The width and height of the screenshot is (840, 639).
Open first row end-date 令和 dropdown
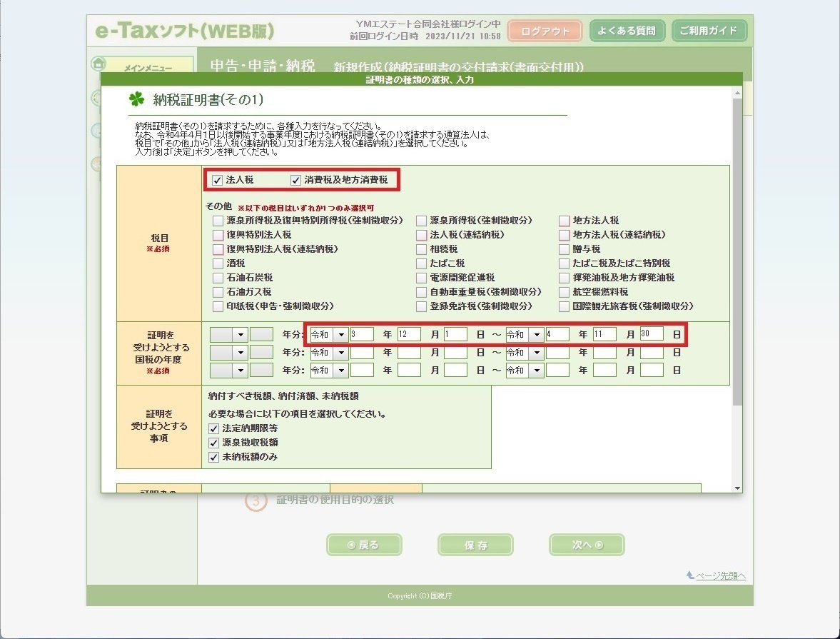click(x=525, y=335)
